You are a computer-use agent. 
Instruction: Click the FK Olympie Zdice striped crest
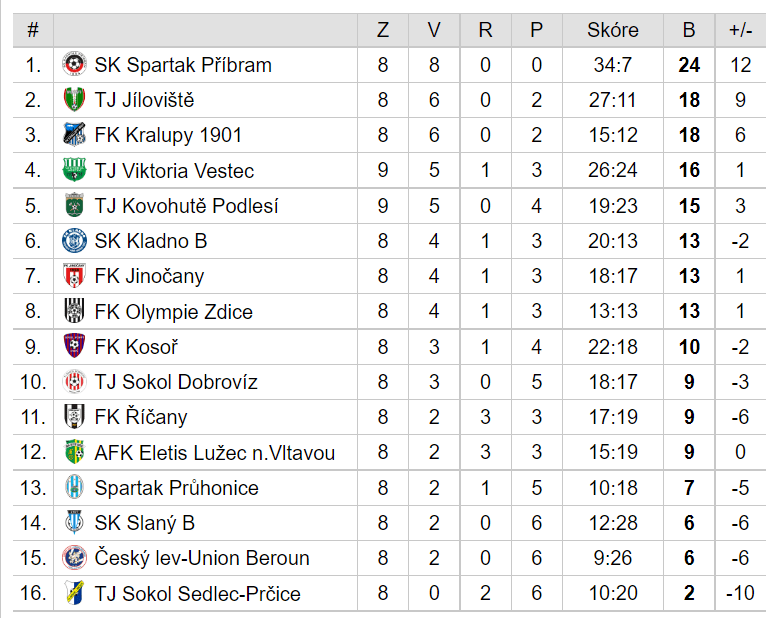click(x=75, y=311)
